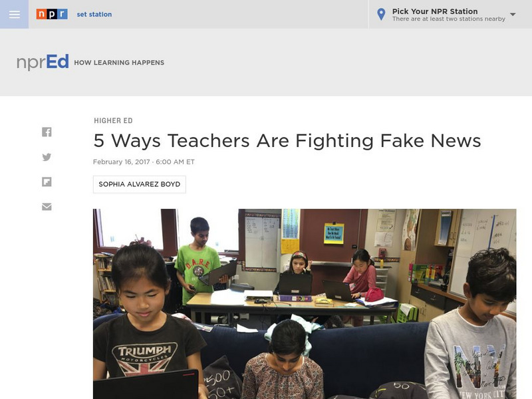The height and width of the screenshot is (399, 532).
Task: Click the 'Ed' part of nprEd logo
Action: [57, 61]
